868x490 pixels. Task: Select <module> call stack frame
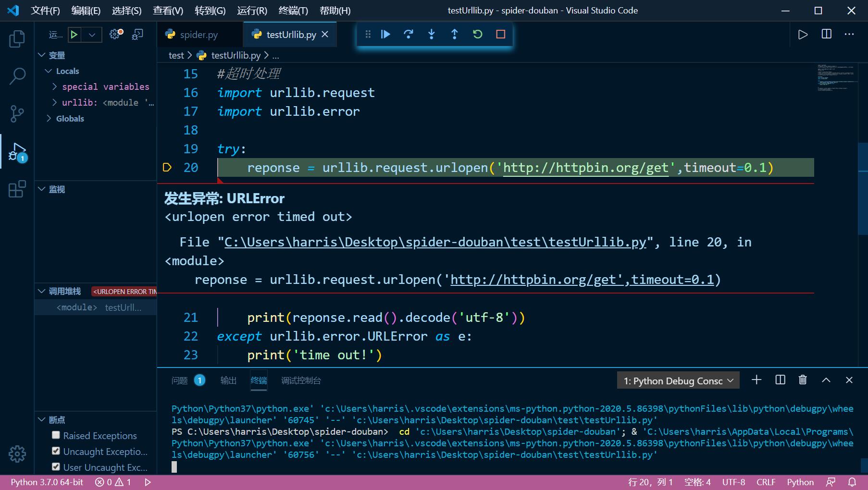coord(96,307)
